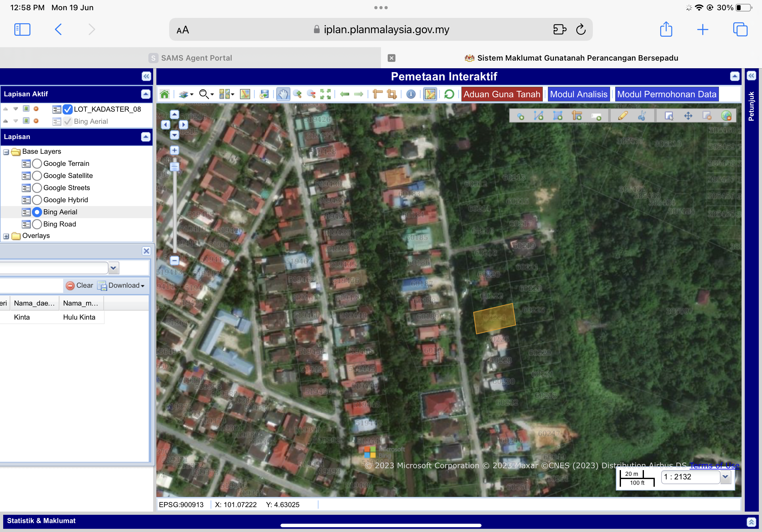Click the map zoom slider handle

pos(174,167)
